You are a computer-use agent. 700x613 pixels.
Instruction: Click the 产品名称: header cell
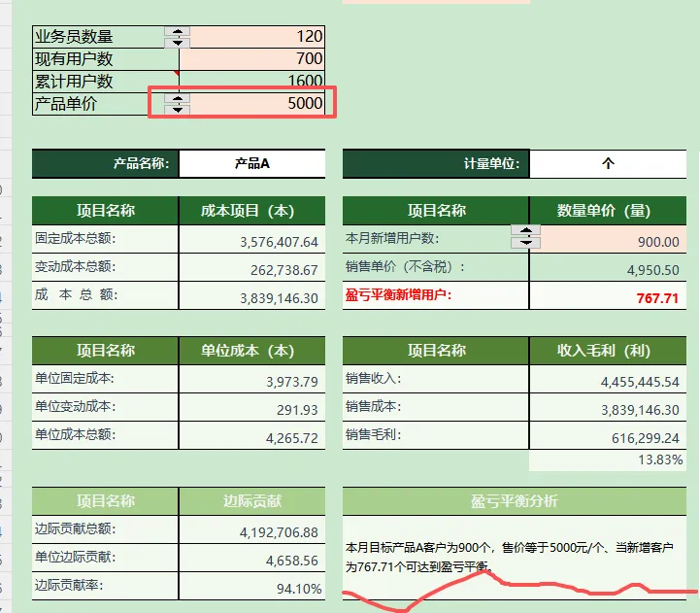(x=106, y=163)
